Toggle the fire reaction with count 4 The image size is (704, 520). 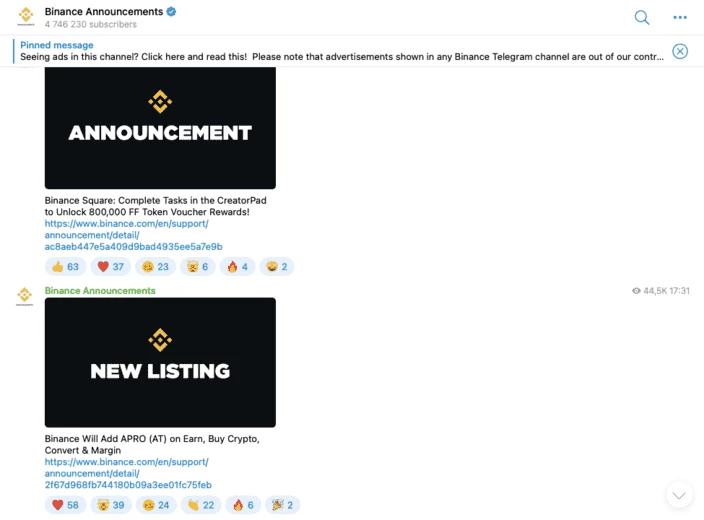[x=238, y=267]
